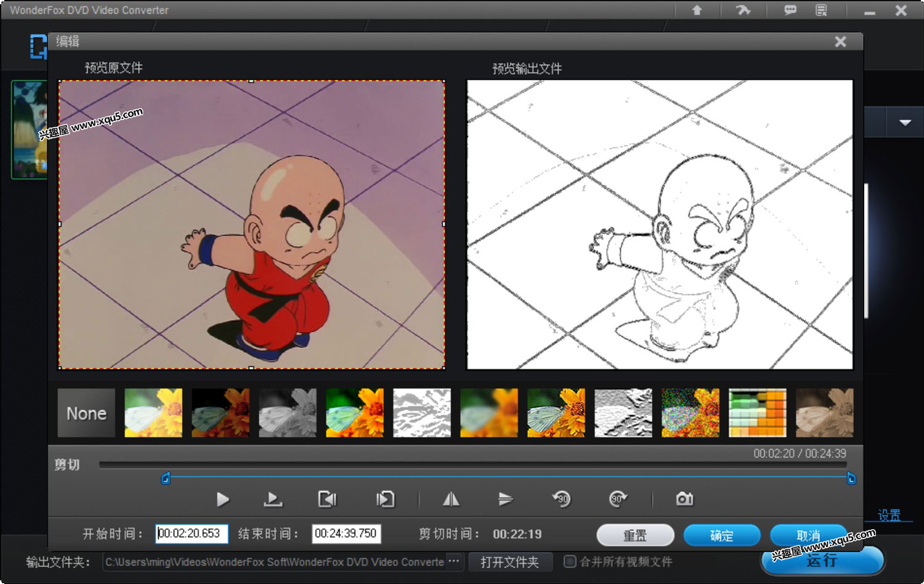Viewport: 924px width, 584px height.
Task: Open the 打开文件夹 button in main window
Action: coord(509,562)
